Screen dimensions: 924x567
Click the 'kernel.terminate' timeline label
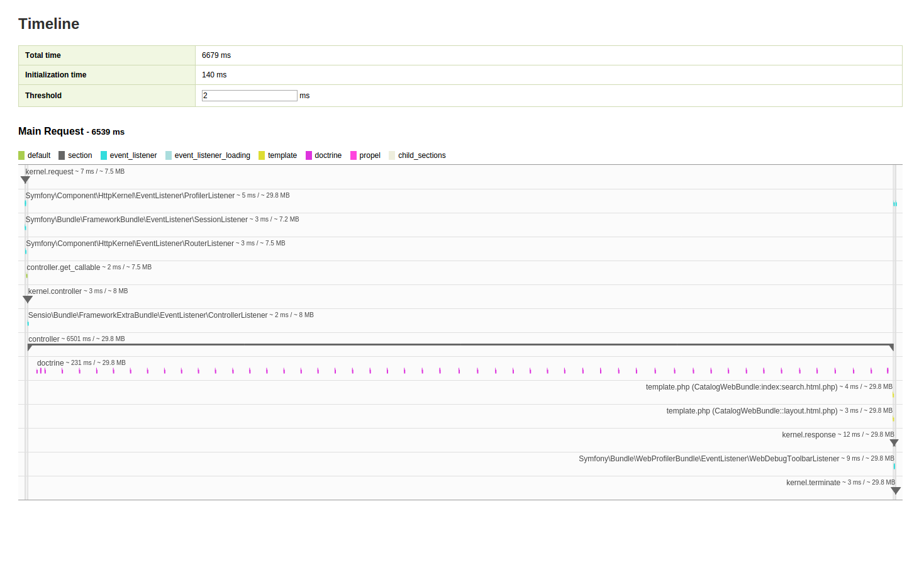813,483
